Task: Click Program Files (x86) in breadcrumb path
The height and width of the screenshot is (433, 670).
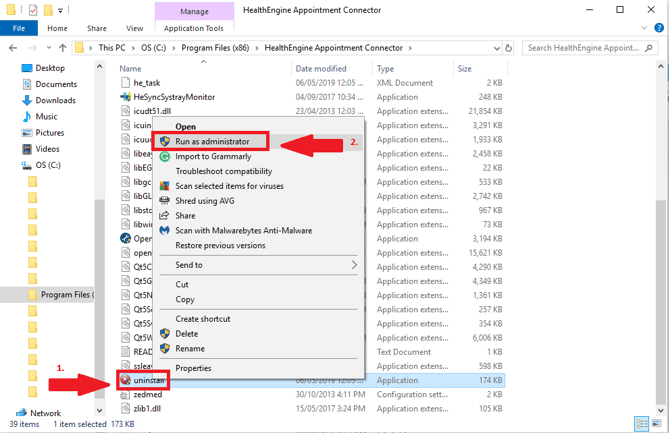Action: coord(221,47)
